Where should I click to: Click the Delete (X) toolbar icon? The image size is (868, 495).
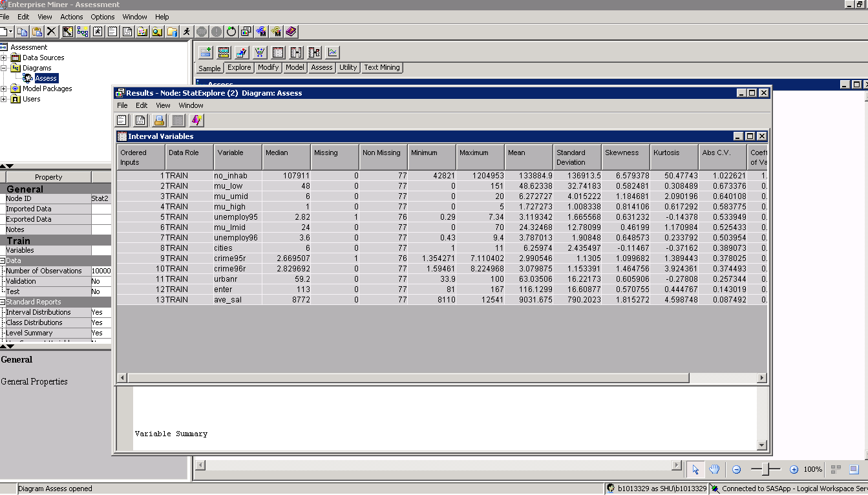coord(52,32)
